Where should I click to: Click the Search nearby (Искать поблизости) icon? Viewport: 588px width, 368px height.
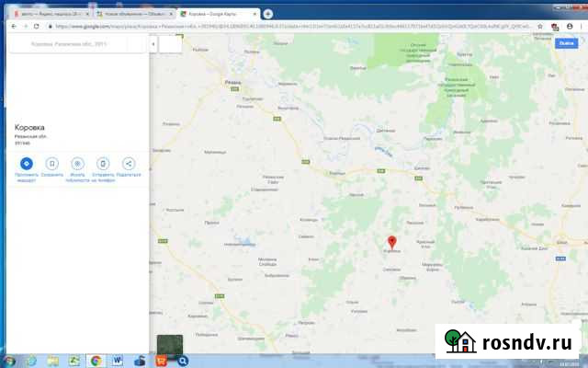tap(77, 163)
